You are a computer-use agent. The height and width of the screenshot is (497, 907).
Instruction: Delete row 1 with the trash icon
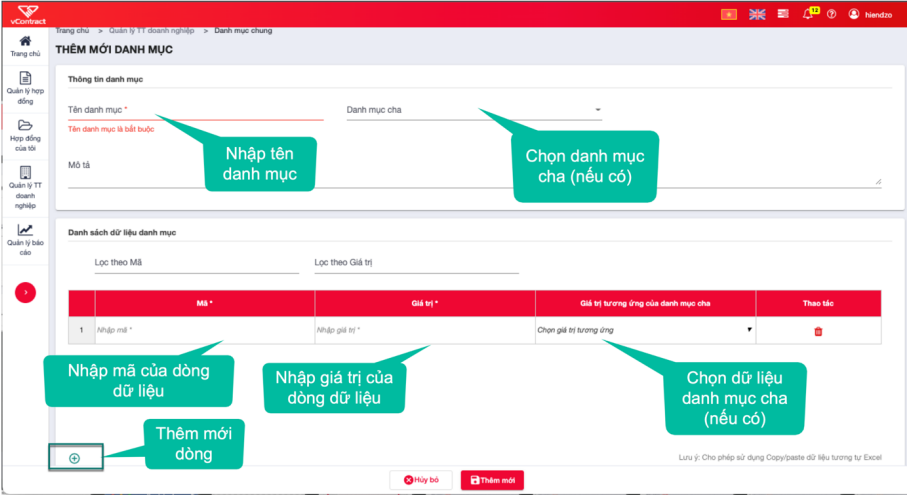click(x=818, y=332)
